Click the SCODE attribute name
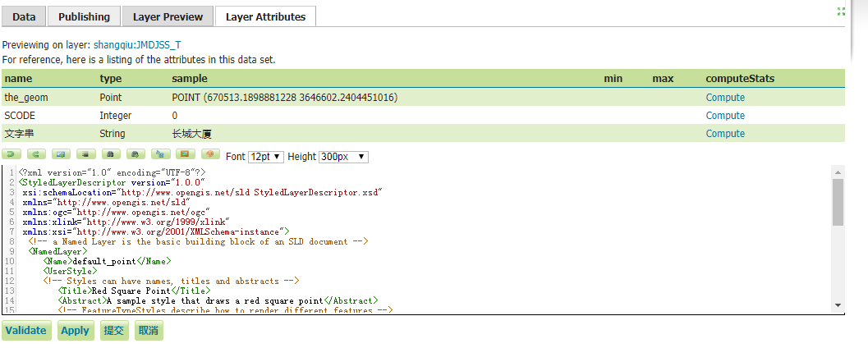This screenshot has width=868, height=348. coord(20,116)
